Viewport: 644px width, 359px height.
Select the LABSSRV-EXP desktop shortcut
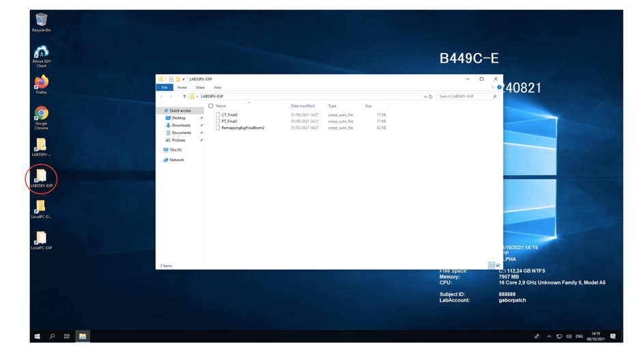point(41,178)
